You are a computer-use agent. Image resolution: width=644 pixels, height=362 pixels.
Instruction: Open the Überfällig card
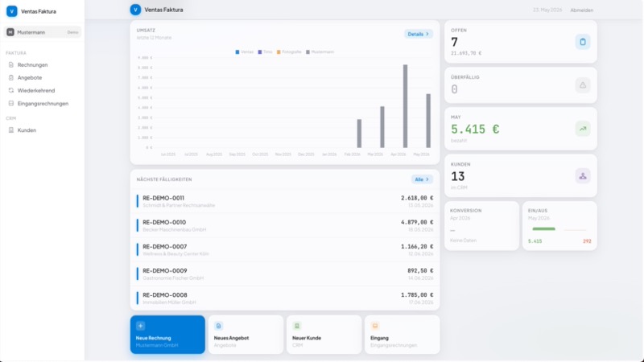[520, 85]
